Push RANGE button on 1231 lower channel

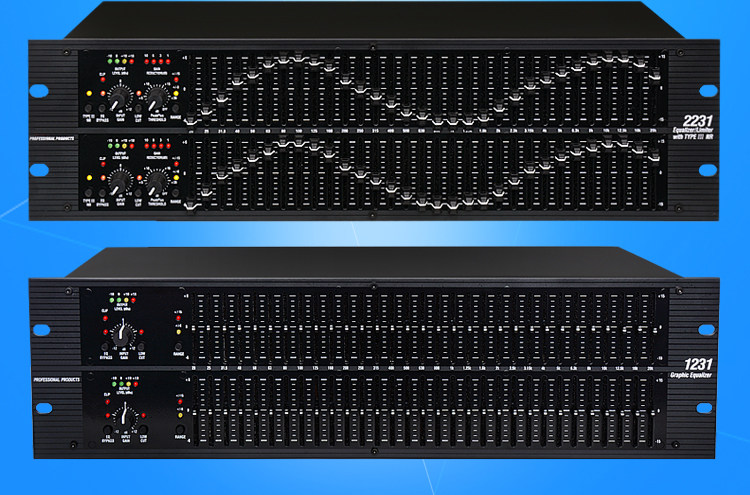coord(180,429)
